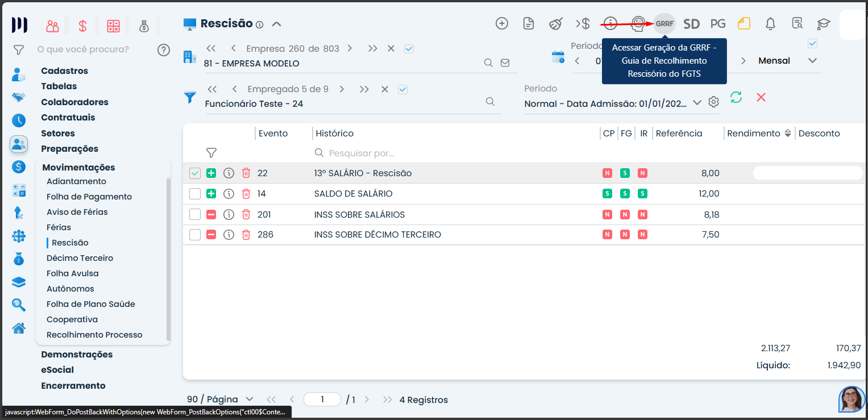Image resolution: width=868 pixels, height=420 pixels.
Task: Expand the Cadastros menu section
Action: (64, 71)
